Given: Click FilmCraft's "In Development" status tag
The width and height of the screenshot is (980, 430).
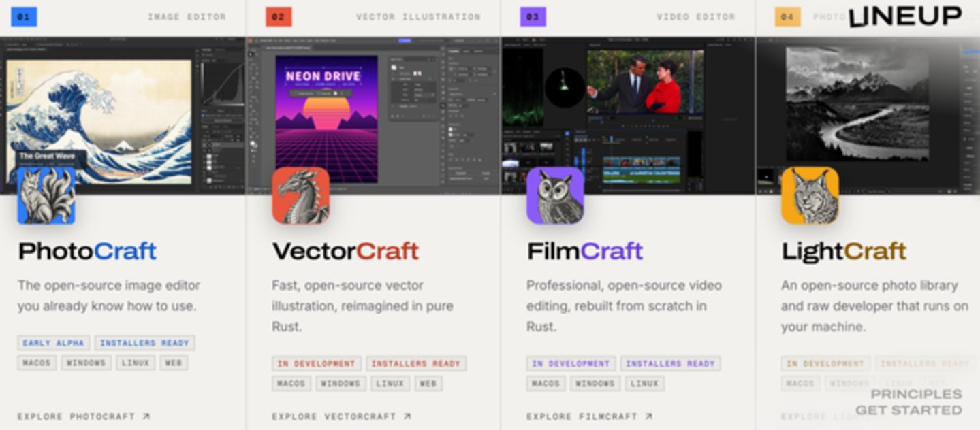Looking at the screenshot, I should 571,364.
